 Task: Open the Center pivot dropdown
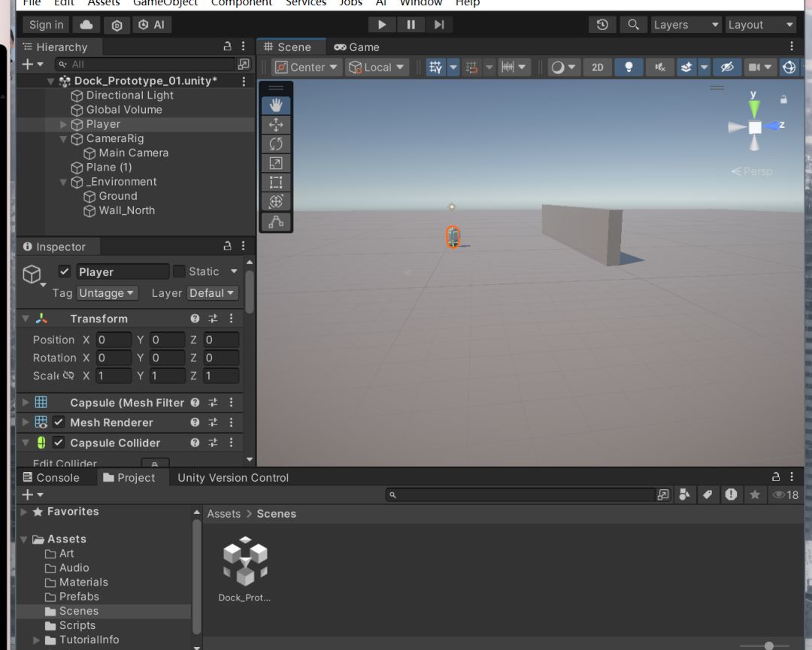(x=306, y=68)
